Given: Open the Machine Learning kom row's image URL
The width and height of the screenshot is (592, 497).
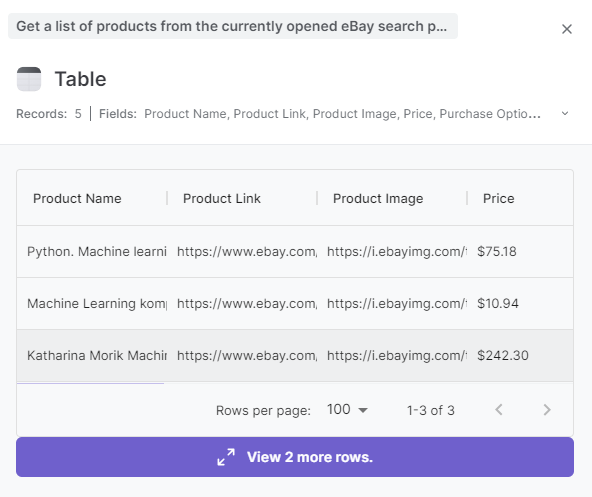Looking at the screenshot, I should [397, 304].
